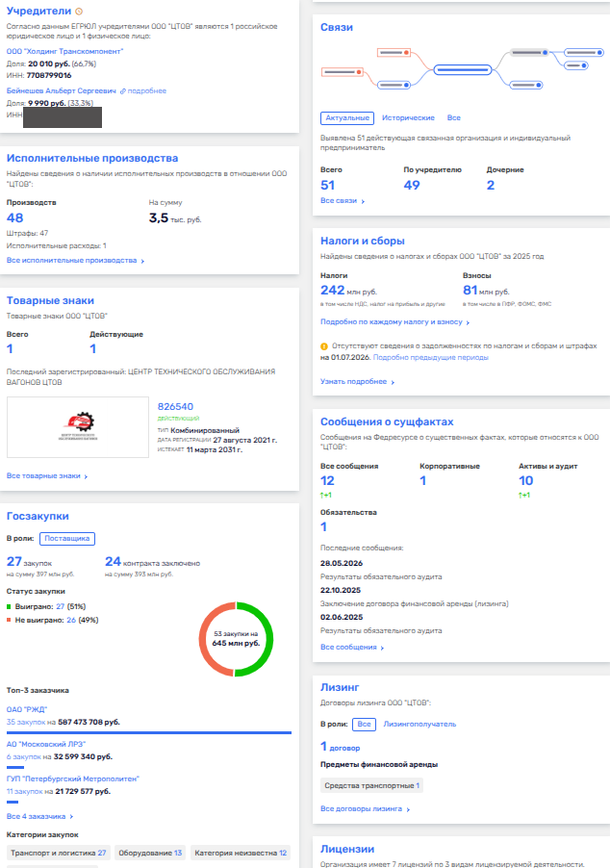The height and width of the screenshot is (868, 610).
Task: Click Активы и аудит count 10
Action: (526, 480)
